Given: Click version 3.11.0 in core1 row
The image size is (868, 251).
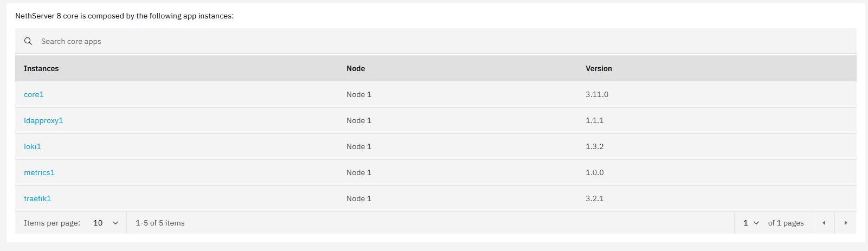Looking at the screenshot, I should [597, 94].
